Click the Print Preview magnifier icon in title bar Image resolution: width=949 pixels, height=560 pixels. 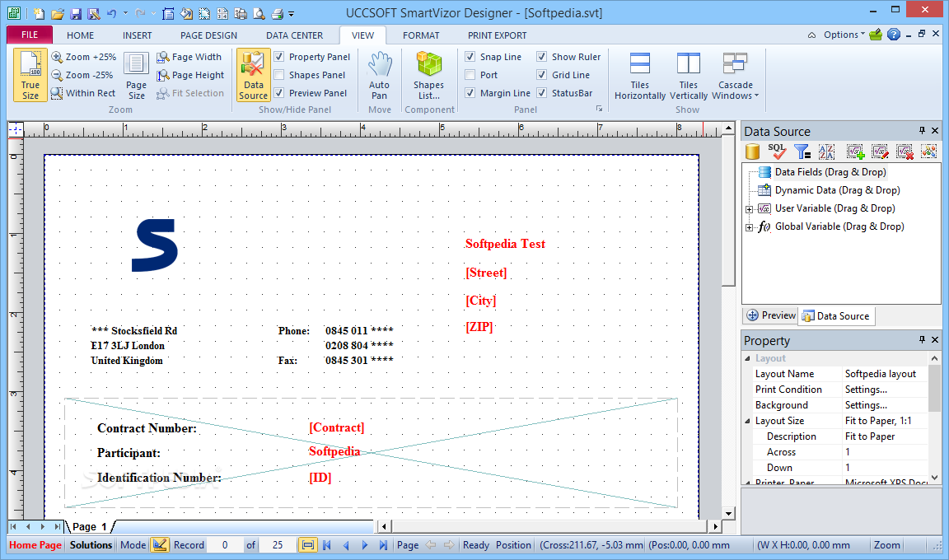point(259,12)
